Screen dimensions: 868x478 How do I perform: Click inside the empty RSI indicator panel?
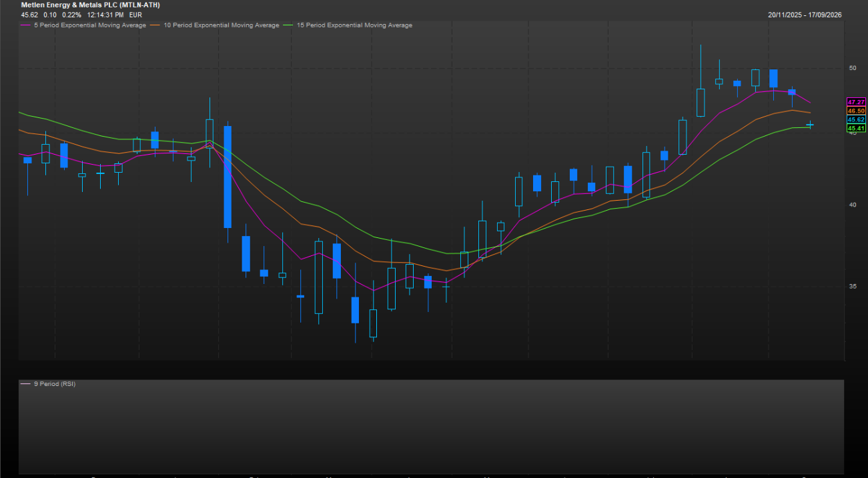(431, 427)
